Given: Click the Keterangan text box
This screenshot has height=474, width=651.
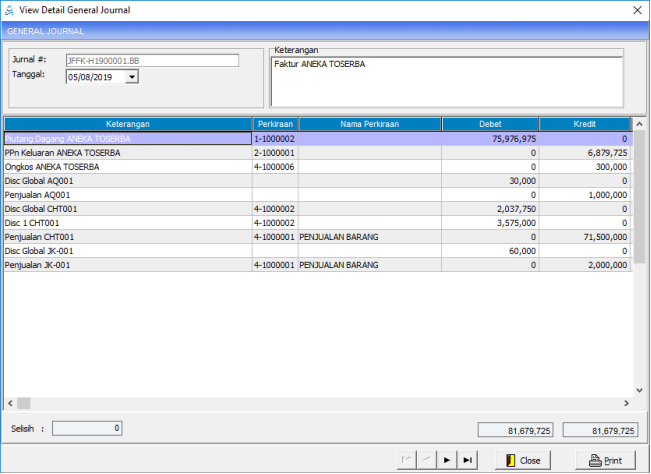Looking at the screenshot, I should [x=446, y=81].
